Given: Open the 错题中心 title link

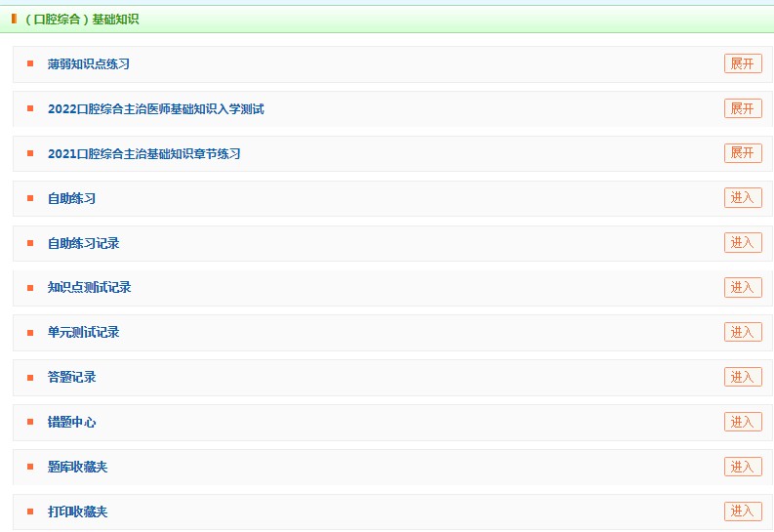Looking at the screenshot, I should tap(71, 423).
